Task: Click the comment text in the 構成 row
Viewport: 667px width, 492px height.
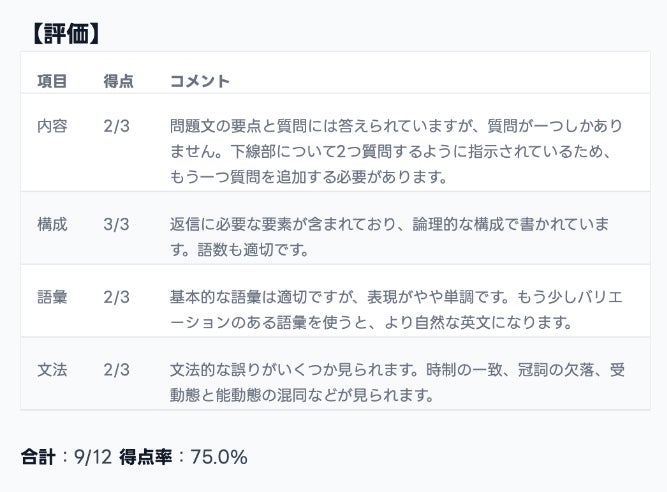Action: (396, 236)
